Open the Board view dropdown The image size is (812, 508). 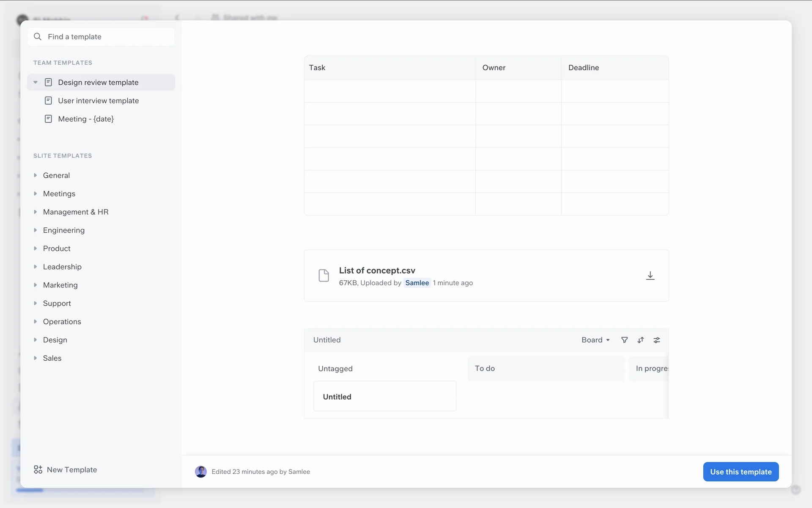[x=595, y=340]
